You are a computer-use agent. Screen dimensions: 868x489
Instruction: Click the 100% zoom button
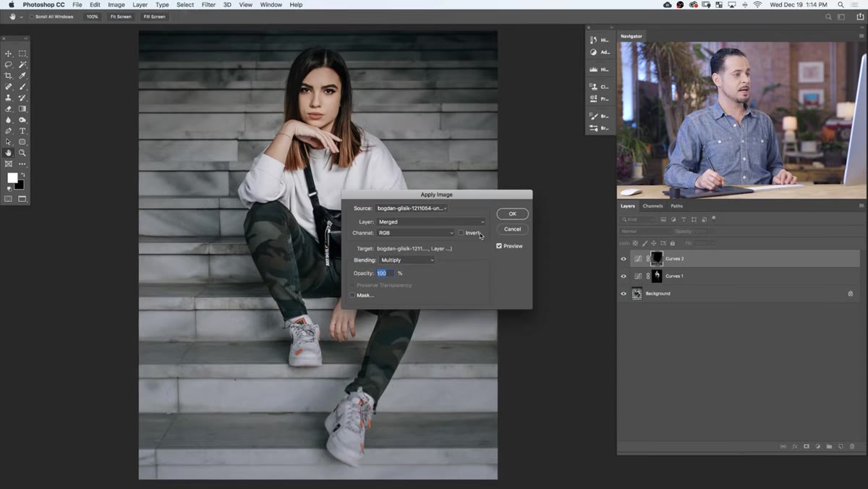tap(92, 17)
